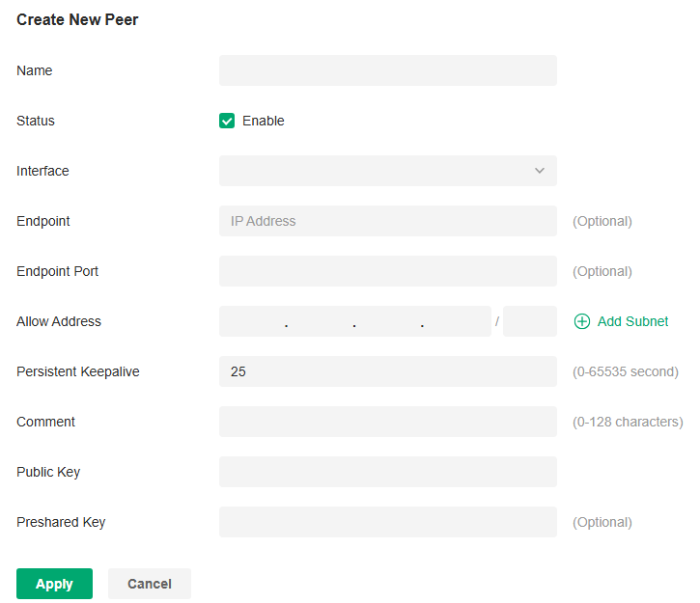700x603 pixels.
Task: Select the Endpoint Port input box
Action: 387,271
